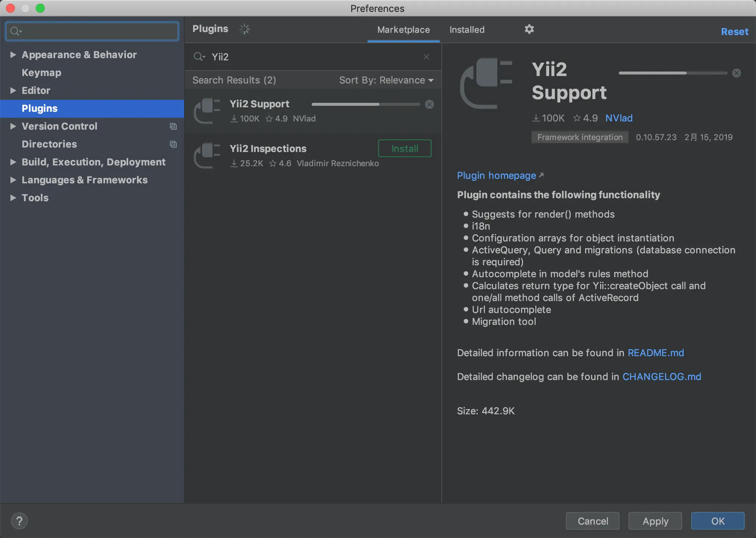Click the Version Control project-level copy icon

[x=173, y=126]
